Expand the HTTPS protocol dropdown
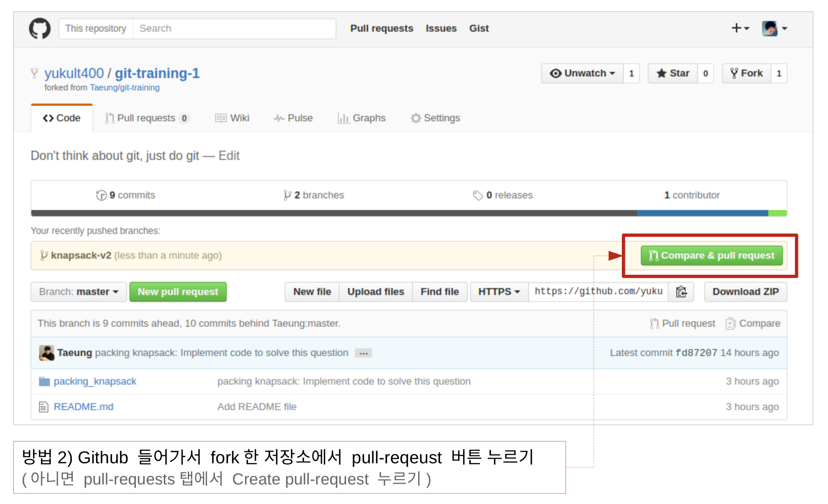This screenshot has width=828, height=504. click(x=499, y=291)
